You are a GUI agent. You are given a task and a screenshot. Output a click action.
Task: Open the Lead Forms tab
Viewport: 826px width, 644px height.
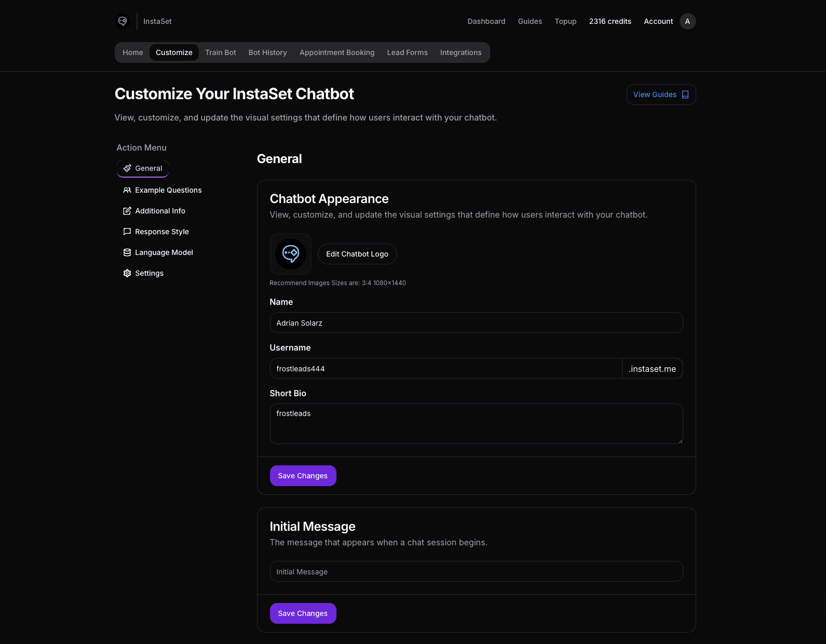point(408,52)
